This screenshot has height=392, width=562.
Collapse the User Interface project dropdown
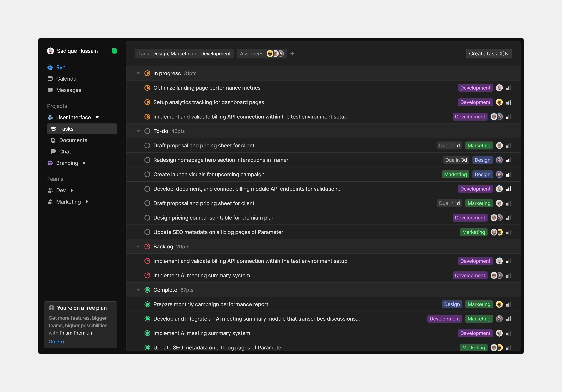click(x=97, y=117)
